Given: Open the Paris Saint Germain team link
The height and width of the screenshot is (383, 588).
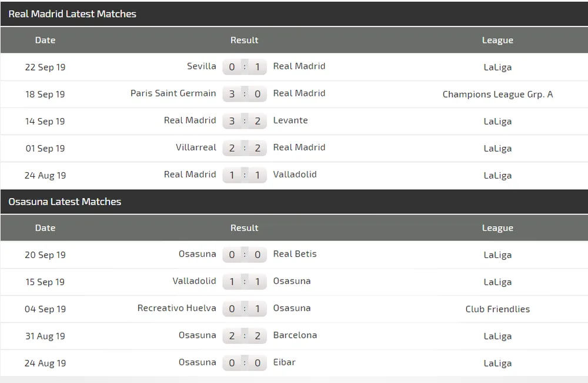Looking at the screenshot, I should 173,93.
